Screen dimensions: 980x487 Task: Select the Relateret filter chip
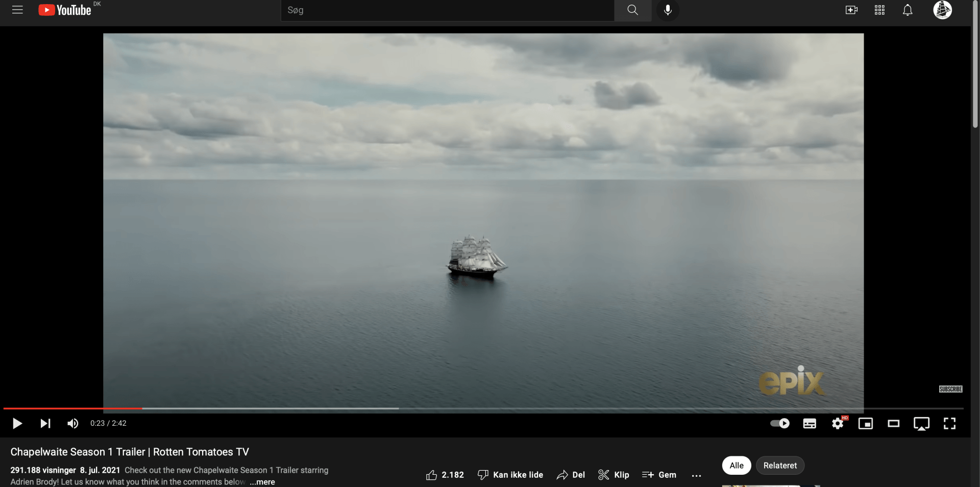coord(780,466)
